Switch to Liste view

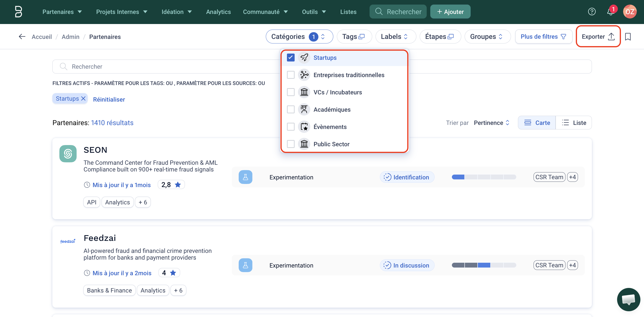(573, 122)
